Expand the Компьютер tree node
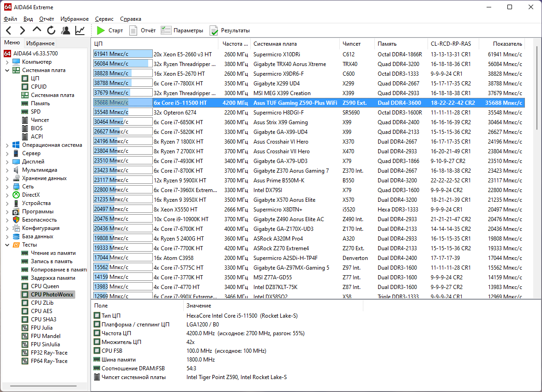Screen dimensions: 542x392 point(7,62)
